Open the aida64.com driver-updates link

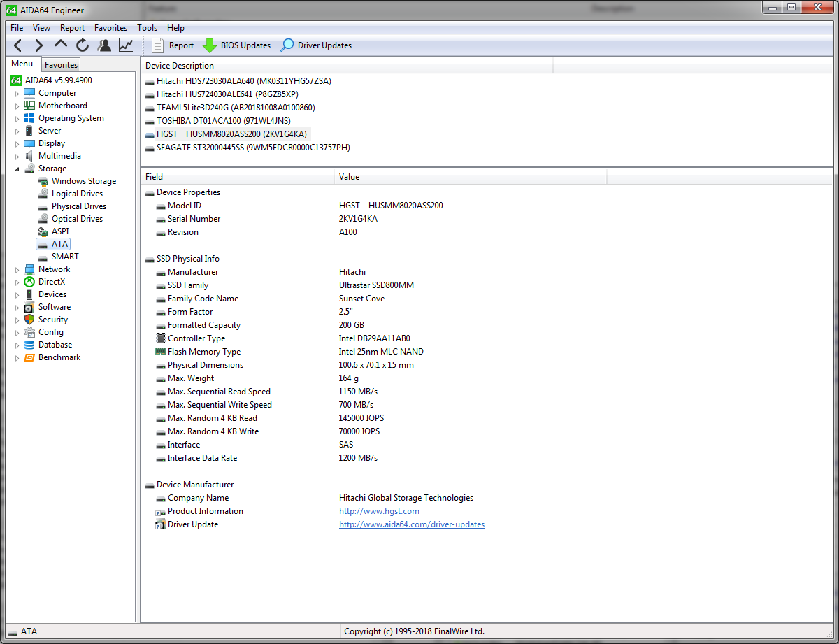[x=412, y=524]
